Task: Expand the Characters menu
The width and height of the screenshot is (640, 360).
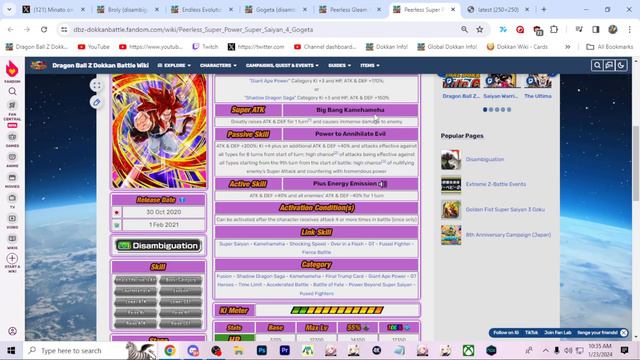Action: (218, 65)
